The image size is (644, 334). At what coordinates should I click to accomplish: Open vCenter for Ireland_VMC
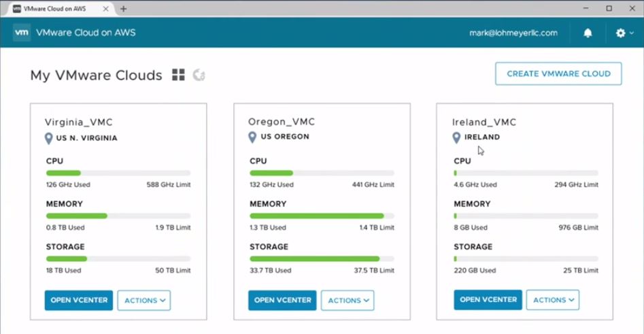coord(488,300)
